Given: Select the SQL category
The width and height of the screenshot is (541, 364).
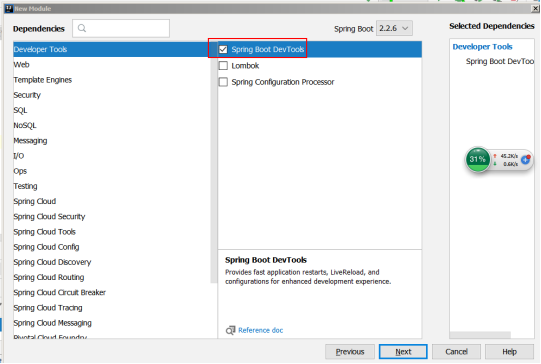Looking at the screenshot, I should [x=111, y=110].
